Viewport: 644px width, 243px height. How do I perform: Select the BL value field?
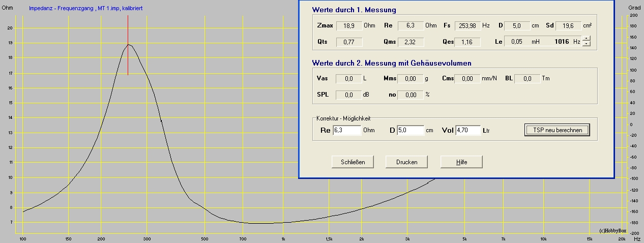(527, 78)
